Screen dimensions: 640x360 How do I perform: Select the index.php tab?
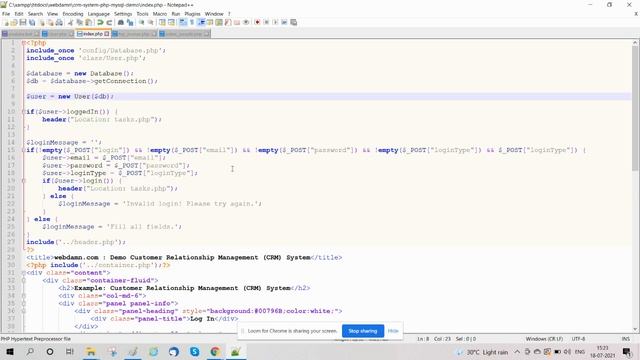coord(93,34)
